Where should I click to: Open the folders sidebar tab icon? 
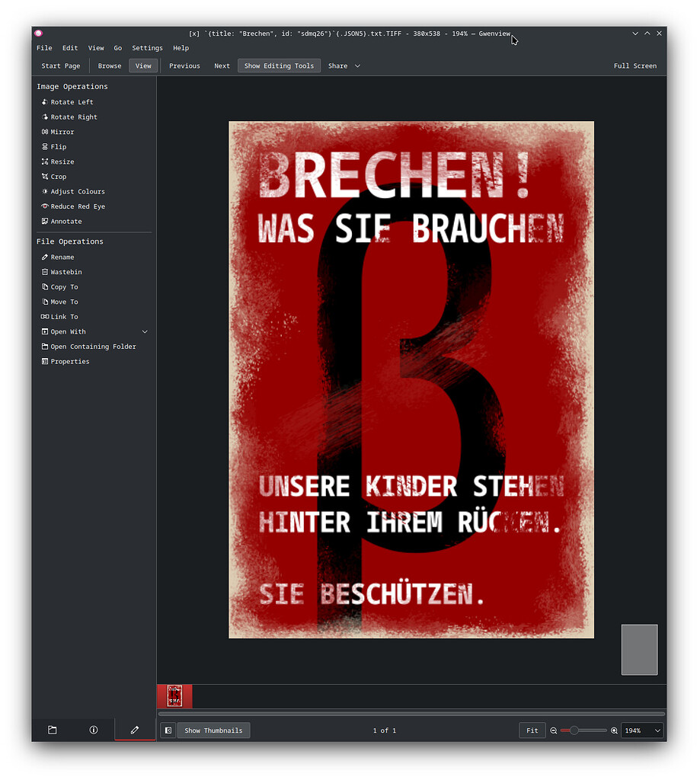[x=53, y=730]
